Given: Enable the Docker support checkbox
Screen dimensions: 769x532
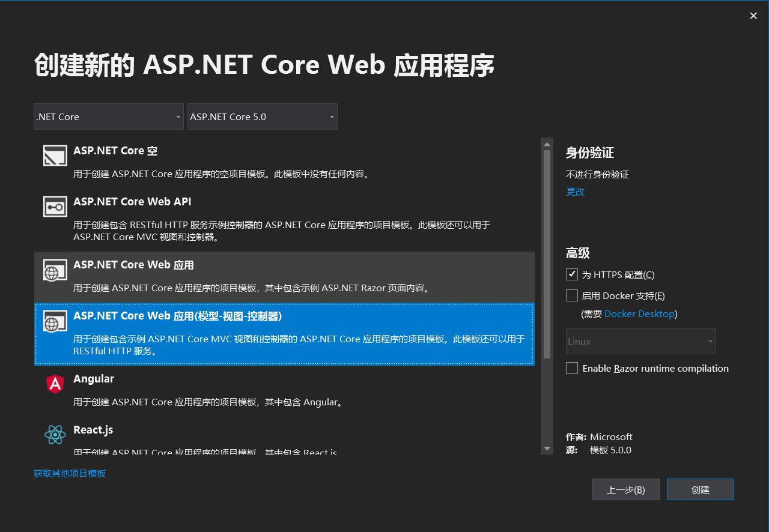Looking at the screenshot, I should [572, 295].
